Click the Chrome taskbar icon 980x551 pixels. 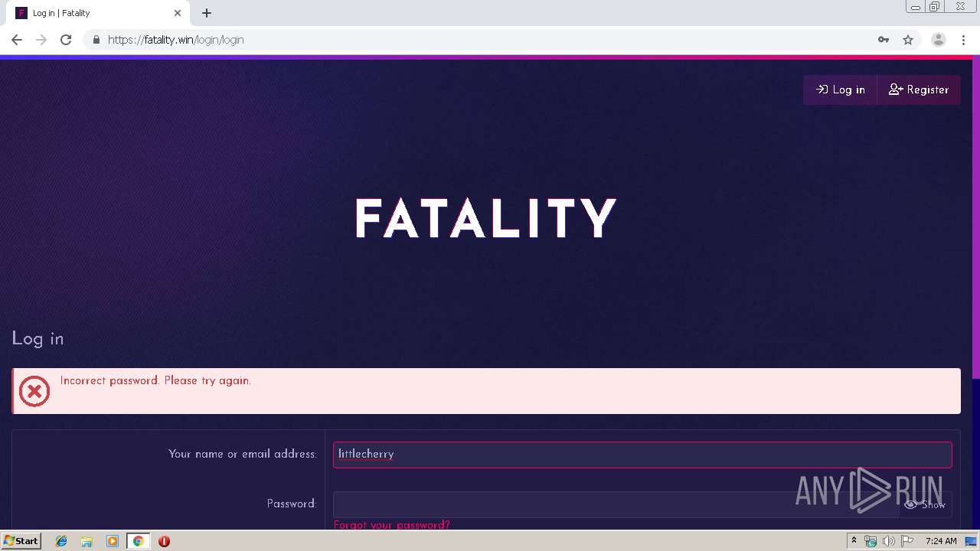138,541
